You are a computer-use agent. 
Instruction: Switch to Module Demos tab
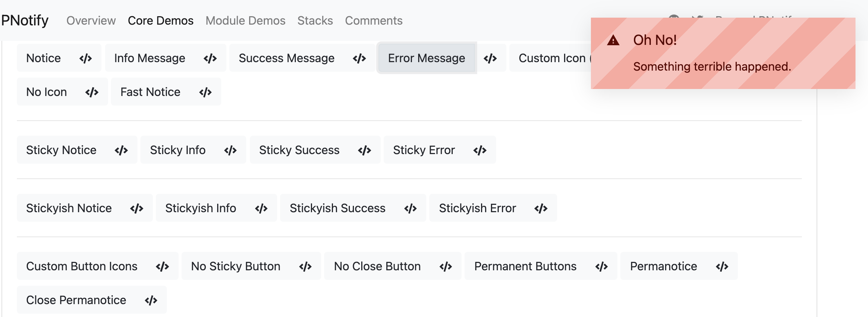coord(245,21)
